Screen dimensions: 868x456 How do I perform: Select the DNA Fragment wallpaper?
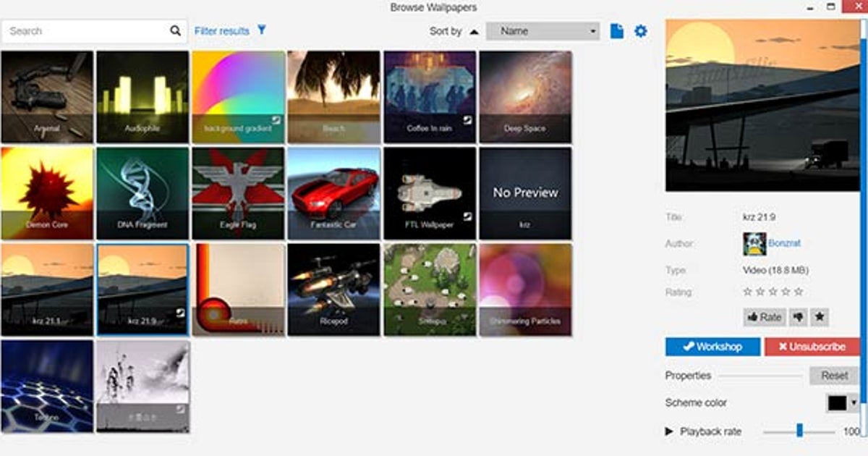tap(142, 193)
